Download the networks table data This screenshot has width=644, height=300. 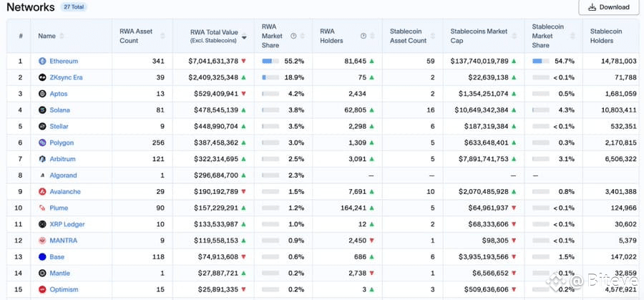tap(609, 7)
